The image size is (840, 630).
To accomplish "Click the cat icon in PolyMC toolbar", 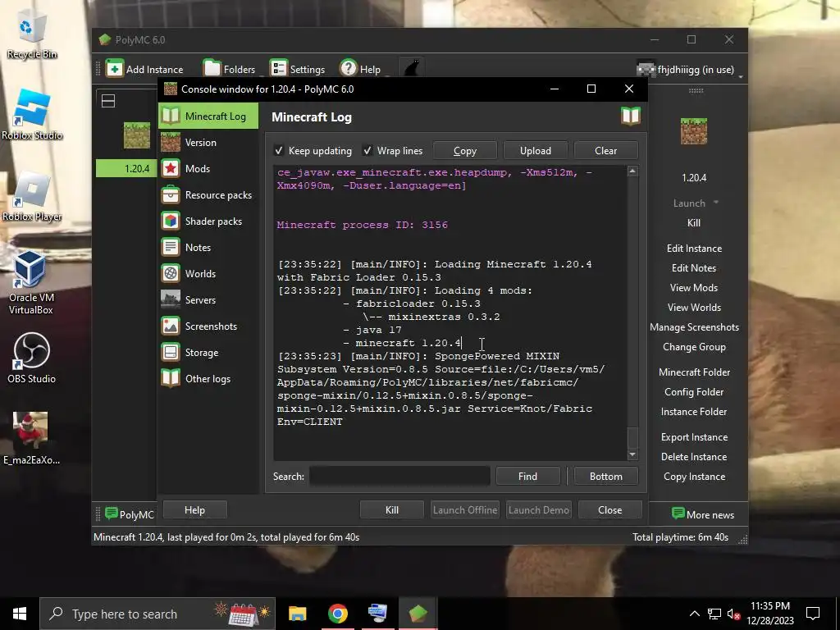I will (412, 69).
